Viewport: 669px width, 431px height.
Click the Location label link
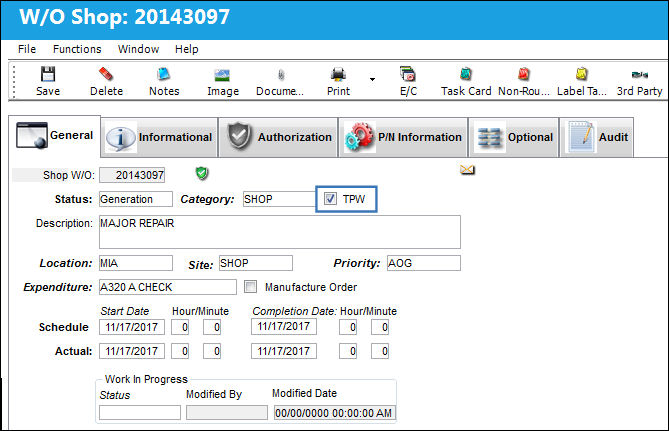point(66,263)
